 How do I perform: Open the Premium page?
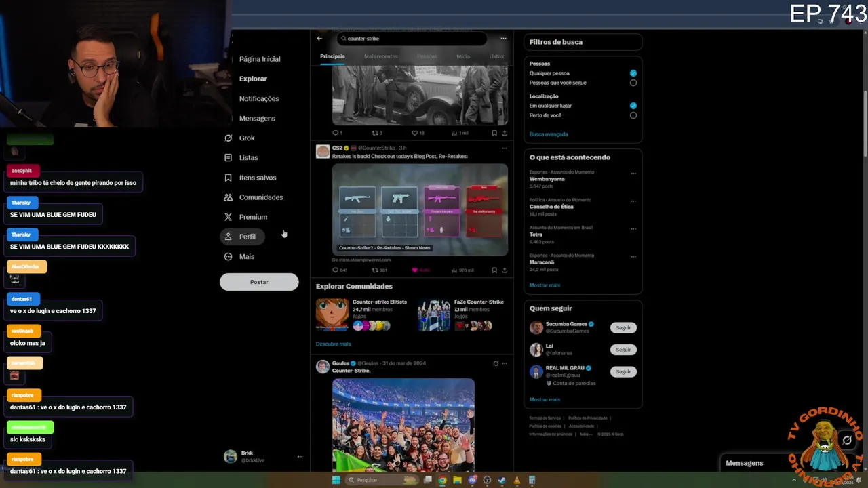tap(245, 217)
